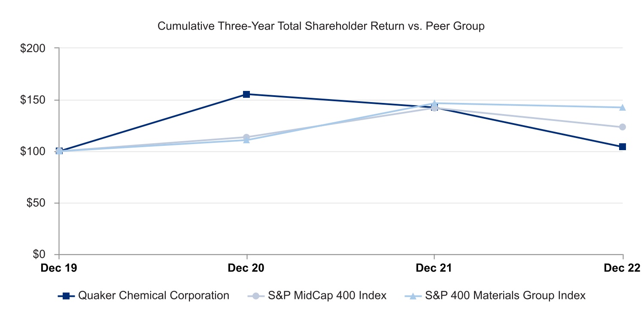The height and width of the screenshot is (326, 644).
Task: Click the Quaker Chemical Corporation legend label
Action: click(153, 296)
